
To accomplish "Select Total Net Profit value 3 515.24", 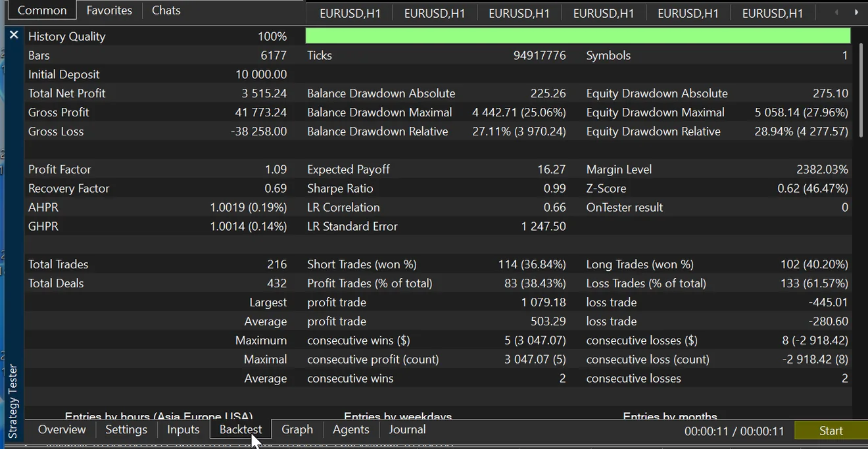I will click(x=264, y=93).
